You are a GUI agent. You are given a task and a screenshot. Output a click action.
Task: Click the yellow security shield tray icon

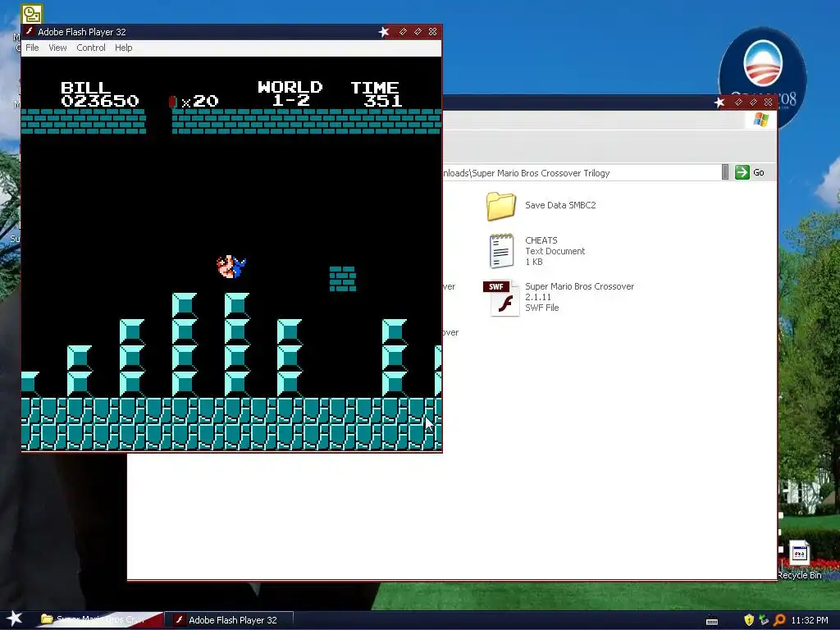coord(749,620)
